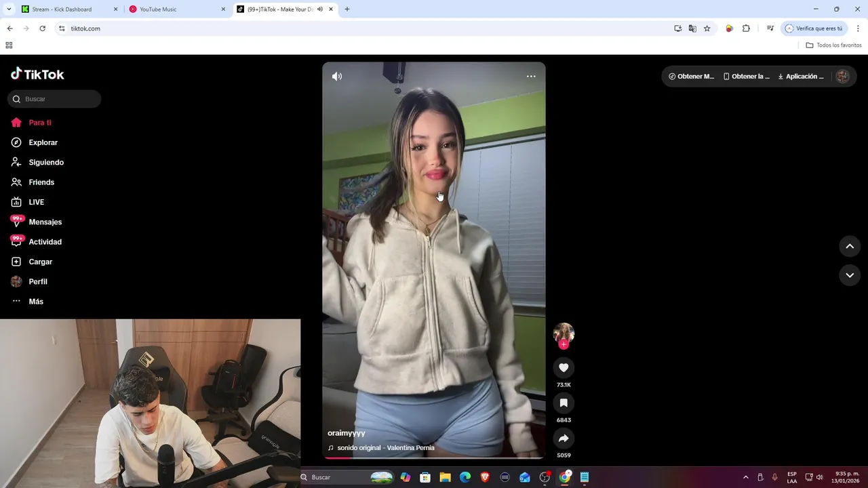Open the tab search dropdown
This screenshot has width=868, height=488.
click(x=9, y=9)
